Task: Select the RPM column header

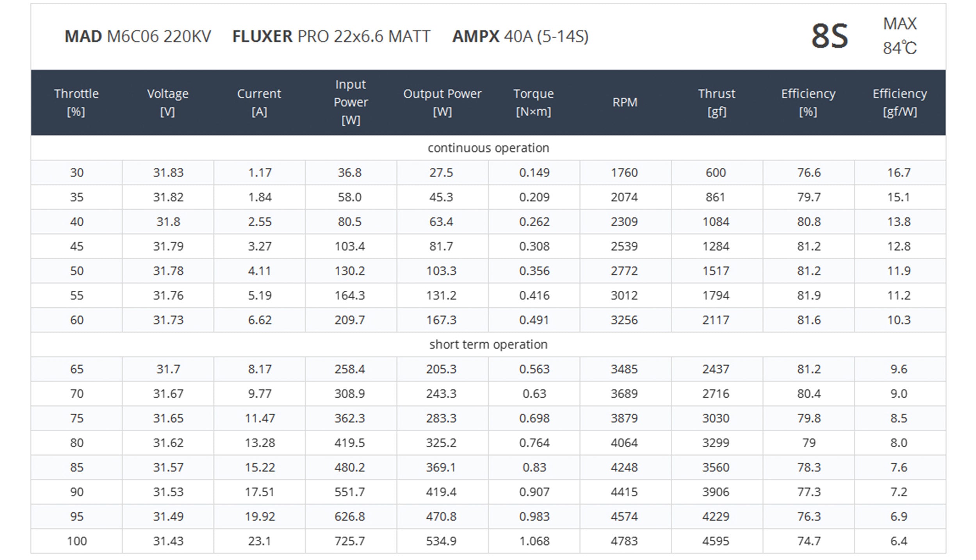Action: click(625, 102)
